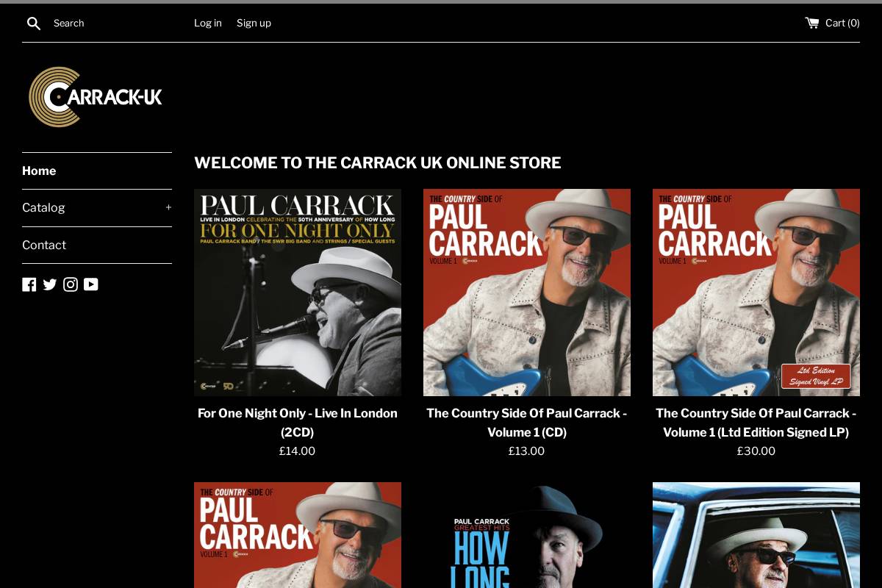Click the search input field
This screenshot has width=882, height=588.
[x=110, y=23]
